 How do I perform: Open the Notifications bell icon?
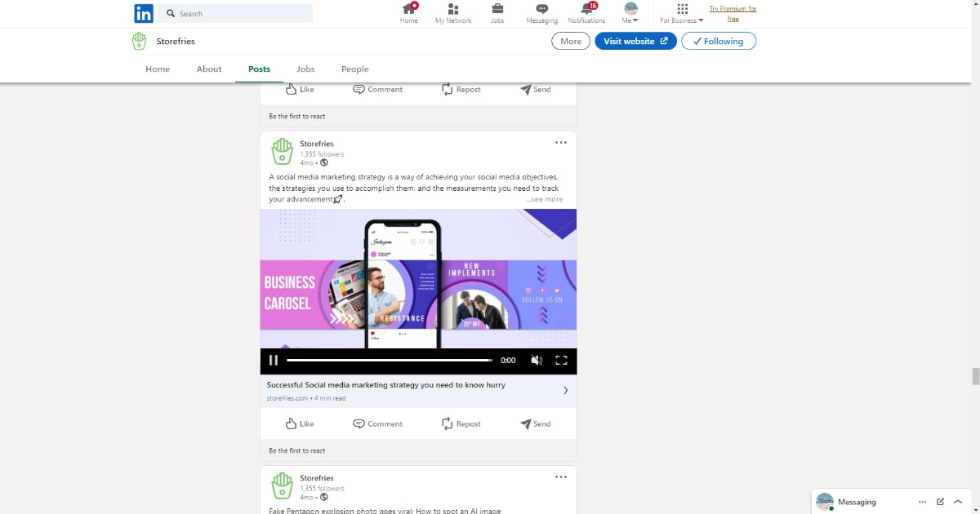pos(586,10)
